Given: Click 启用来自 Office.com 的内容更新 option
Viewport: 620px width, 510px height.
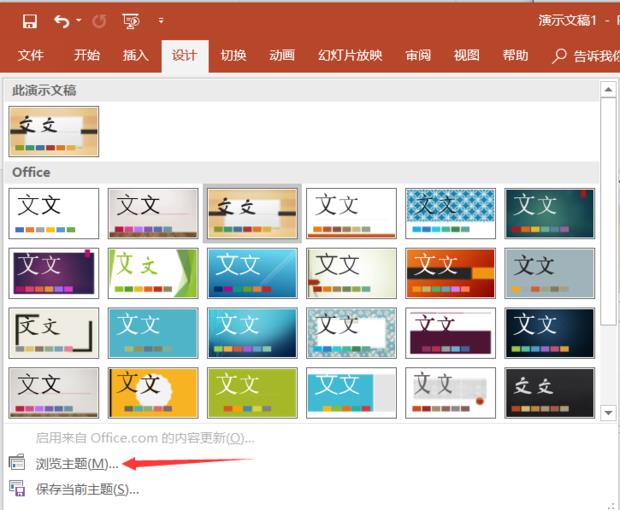Looking at the screenshot, I should pyautogui.click(x=145, y=438).
